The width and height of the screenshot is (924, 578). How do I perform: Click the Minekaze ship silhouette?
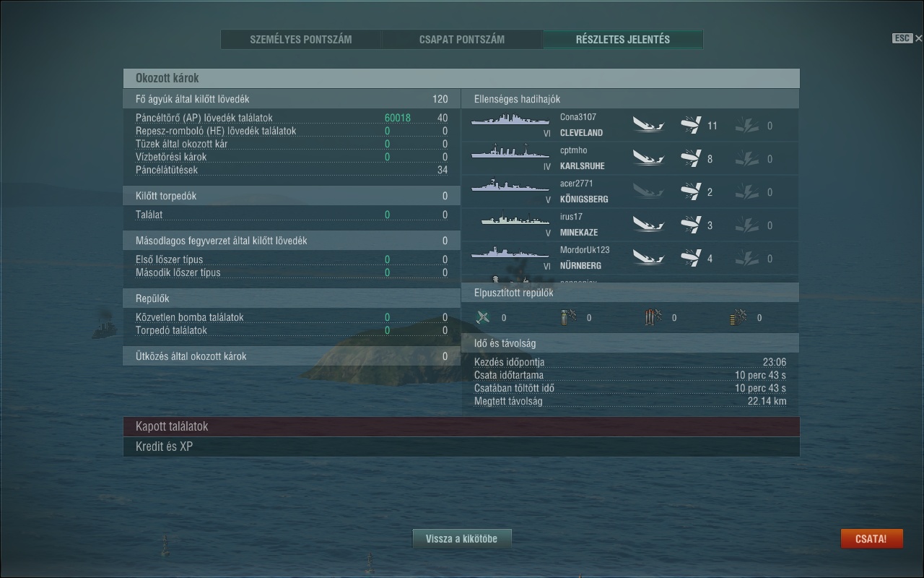coord(511,219)
